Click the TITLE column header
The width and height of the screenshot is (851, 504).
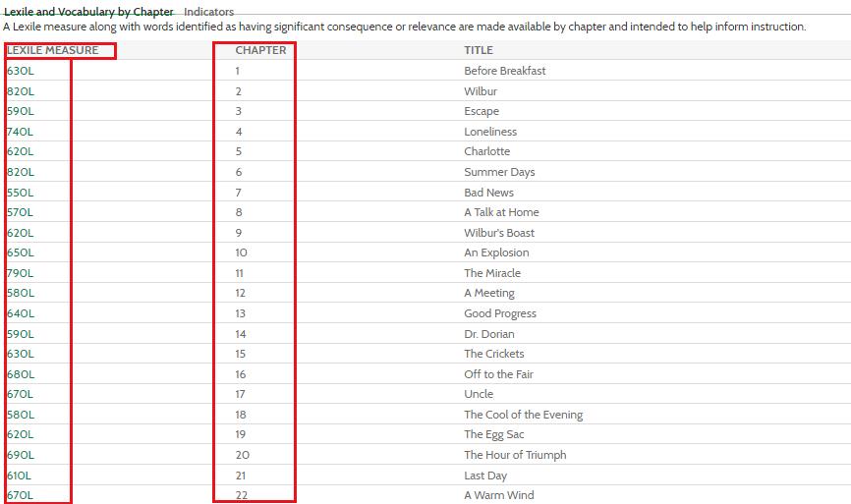pos(479,50)
